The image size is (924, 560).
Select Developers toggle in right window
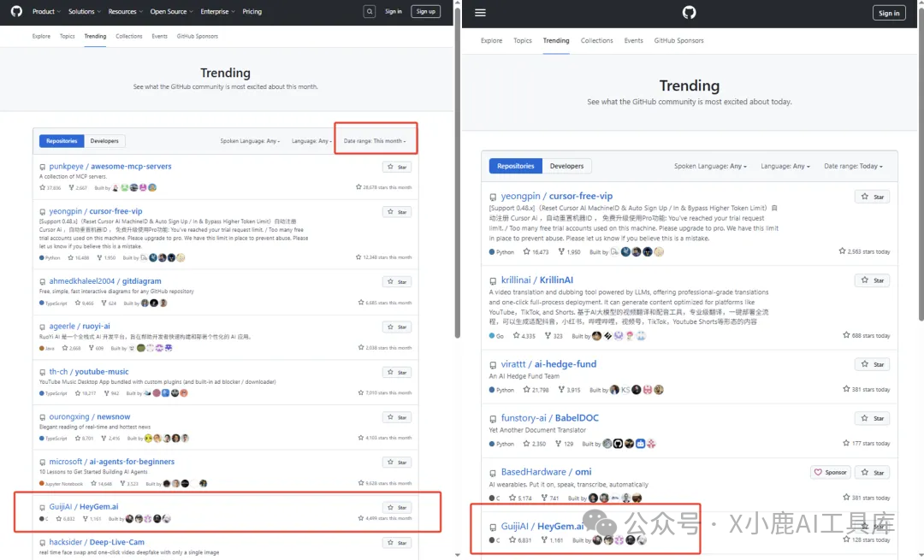567,166
